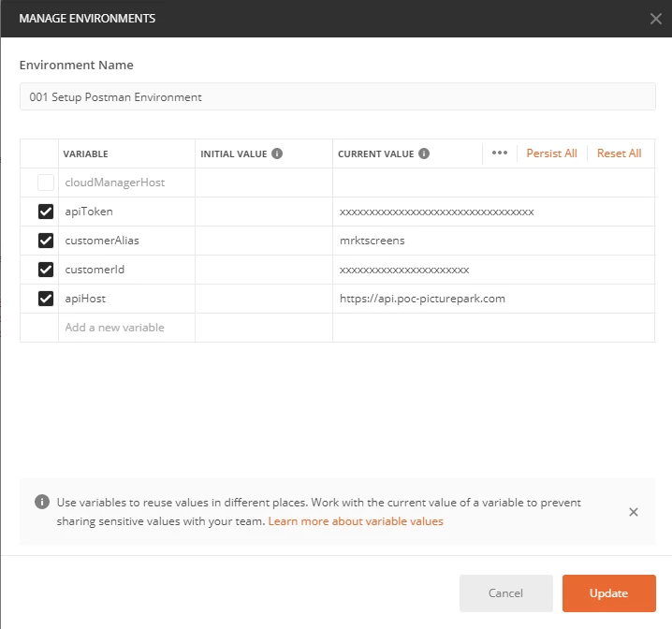Screen dimensions: 672x629
Task: Click the Update button
Action: 609,593
